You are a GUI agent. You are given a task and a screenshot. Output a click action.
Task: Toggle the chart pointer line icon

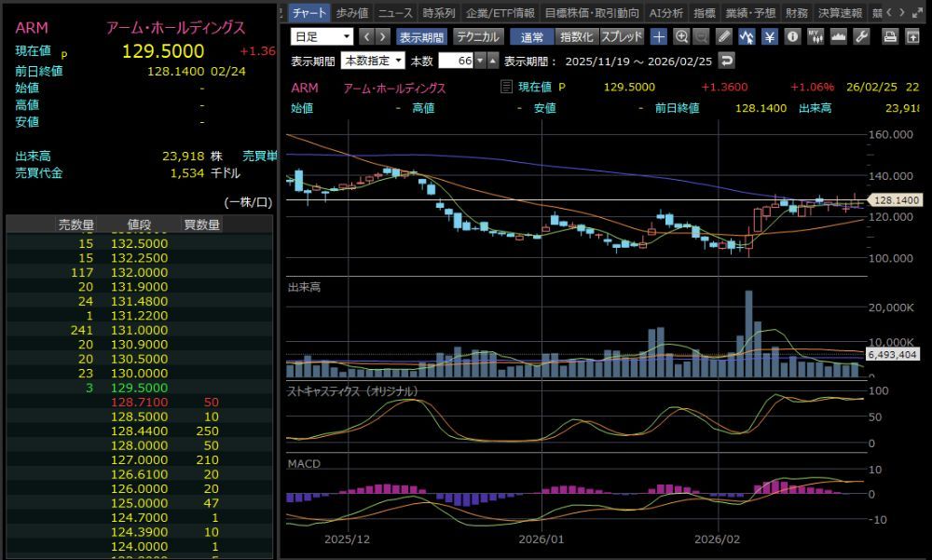point(747,37)
